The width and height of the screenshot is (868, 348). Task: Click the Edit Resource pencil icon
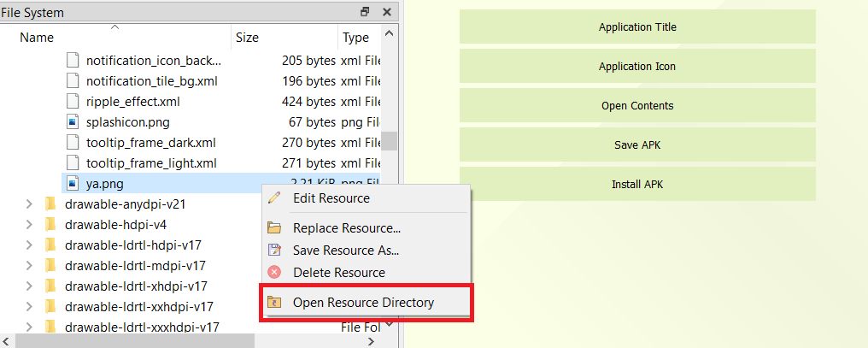tap(274, 198)
